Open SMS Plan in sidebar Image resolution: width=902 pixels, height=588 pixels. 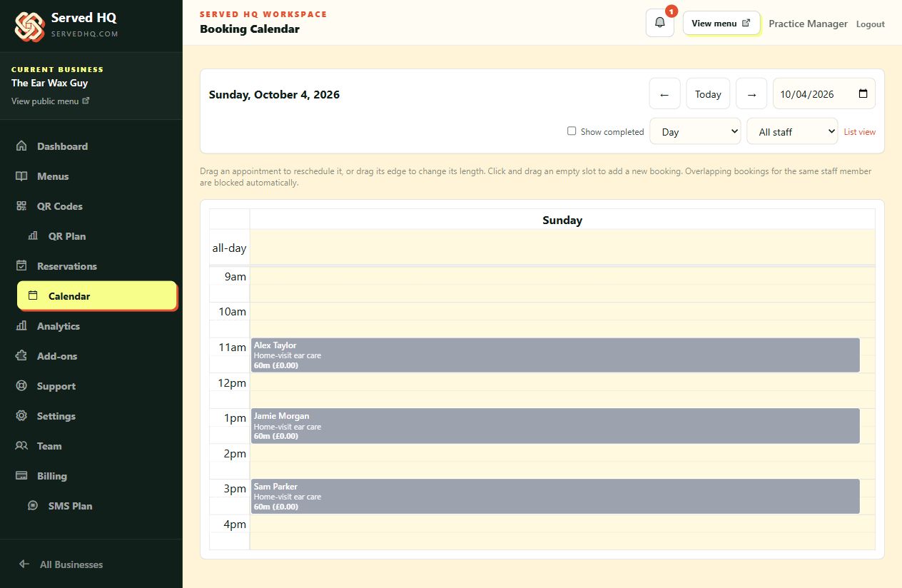click(70, 506)
